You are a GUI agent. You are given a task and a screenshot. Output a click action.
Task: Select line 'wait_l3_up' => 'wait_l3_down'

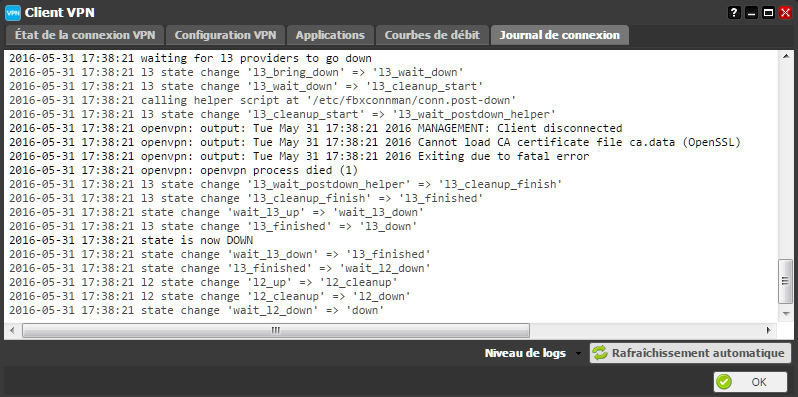pos(217,212)
